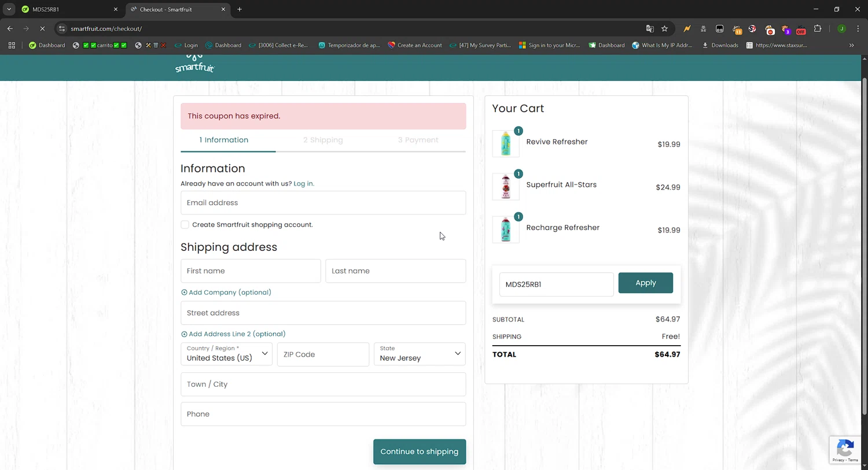Open the Sign in to your Micr... bookmark
The width and height of the screenshot is (868, 470).
coord(549,45)
